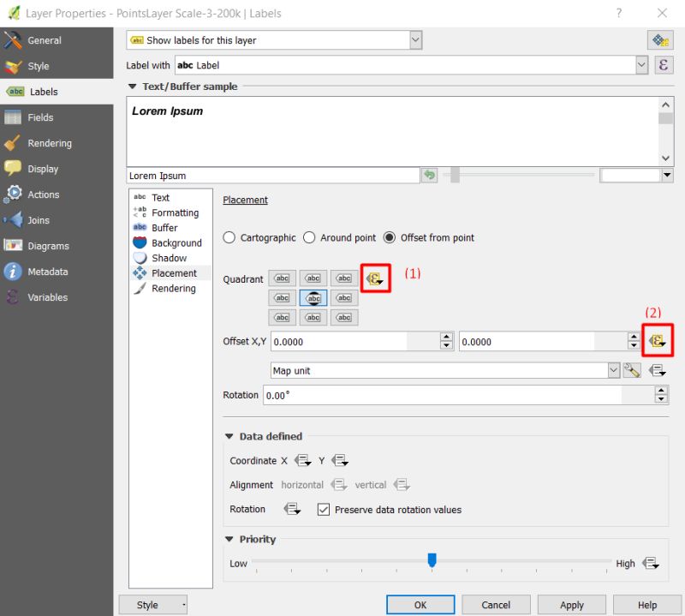Click the Apply button
Image resolution: width=685 pixels, height=616 pixels.
pyautogui.click(x=571, y=604)
